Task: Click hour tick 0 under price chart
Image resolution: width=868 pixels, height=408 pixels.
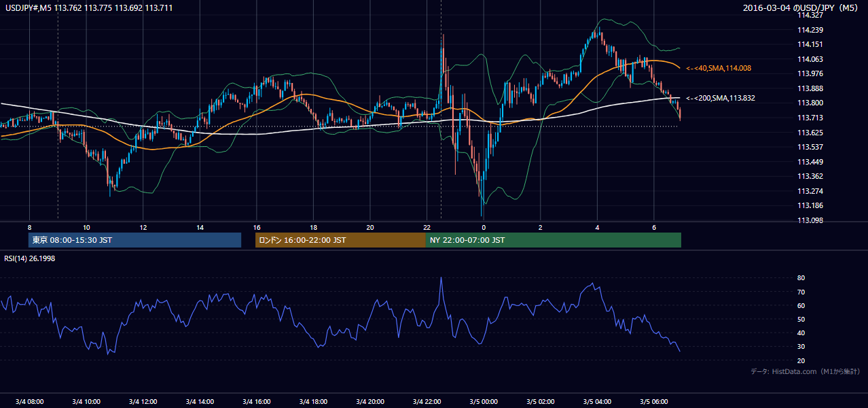Action: coord(484,227)
